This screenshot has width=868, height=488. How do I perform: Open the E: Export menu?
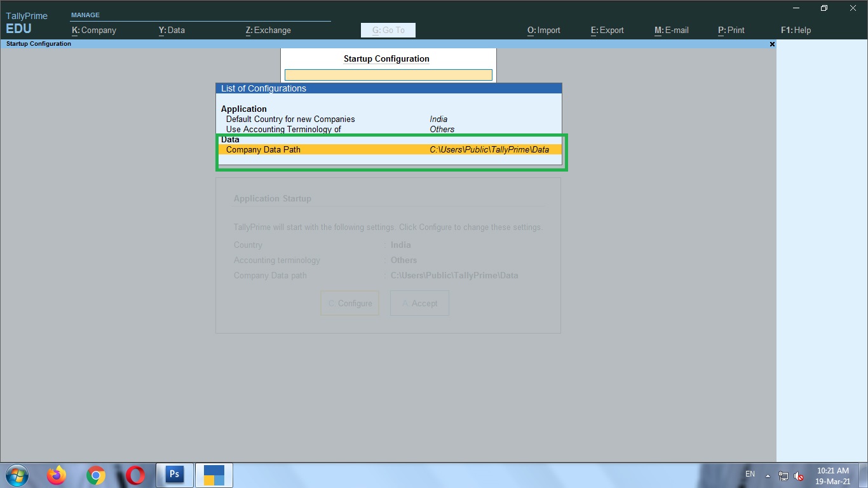click(x=607, y=30)
